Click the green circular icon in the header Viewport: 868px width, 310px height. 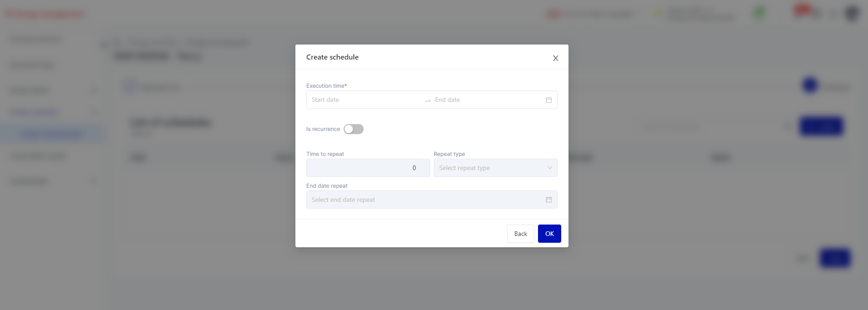759,13
